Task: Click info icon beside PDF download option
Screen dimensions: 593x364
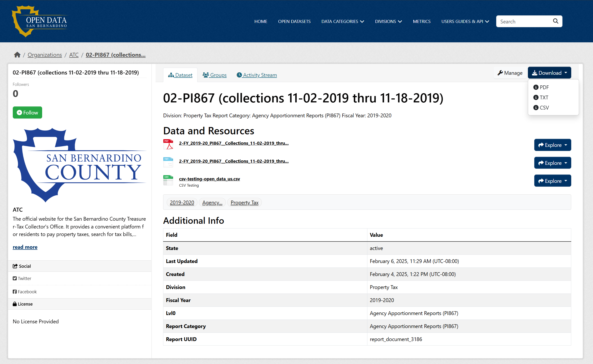Action: tap(536, 87)
